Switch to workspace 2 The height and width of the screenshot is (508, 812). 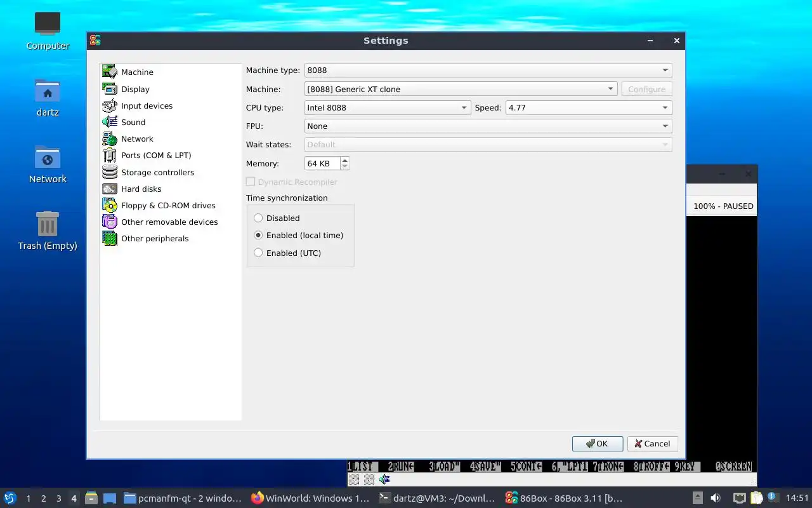[x=44, y=498]
